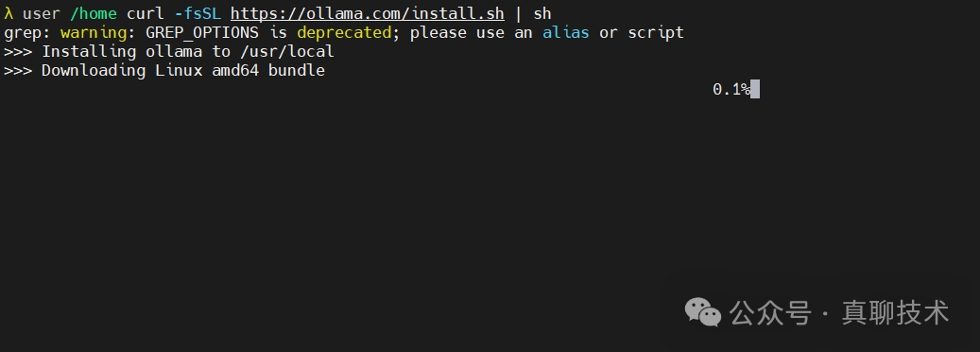Image resolution: width=980 pixels, height=352 pixels.
Task: Click the yellow 'deprecated' word
Action: click(344, 32)
